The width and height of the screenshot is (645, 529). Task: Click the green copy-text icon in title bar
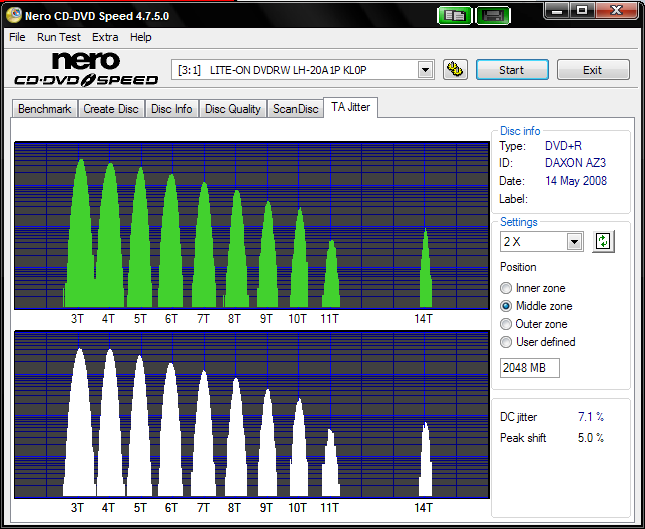click(x=455, y=16)
